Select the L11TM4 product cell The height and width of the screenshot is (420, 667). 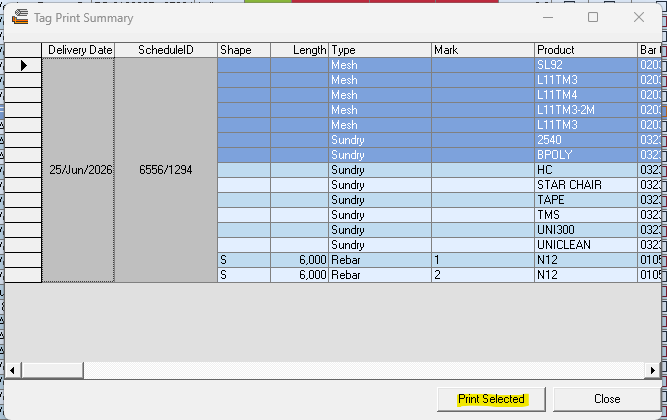[x=586, y=95]
